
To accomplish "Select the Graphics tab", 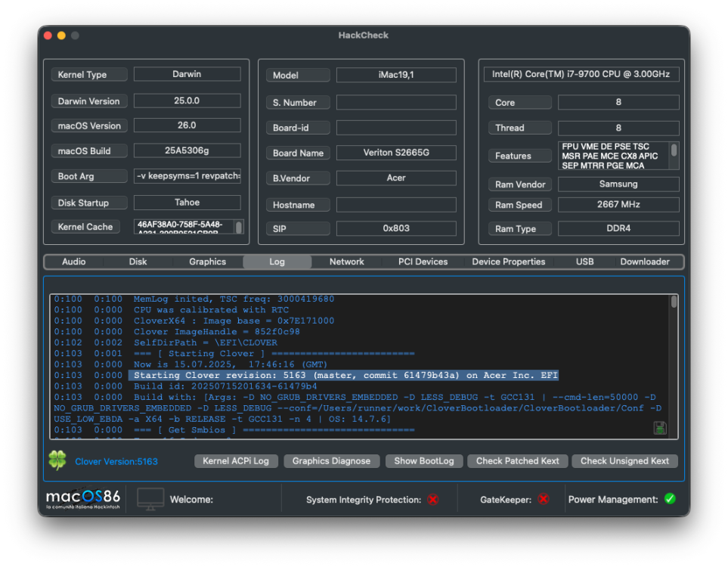I will (x=208, y=262).
